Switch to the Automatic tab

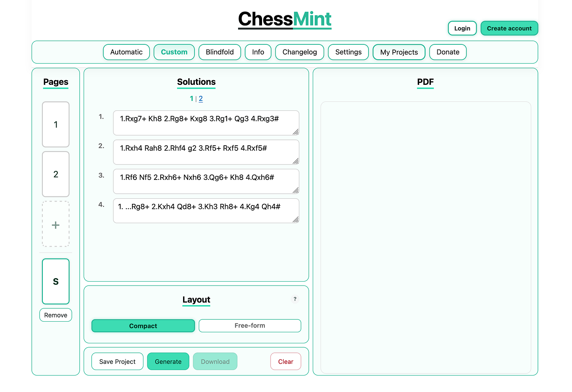(x=126, y=52)
